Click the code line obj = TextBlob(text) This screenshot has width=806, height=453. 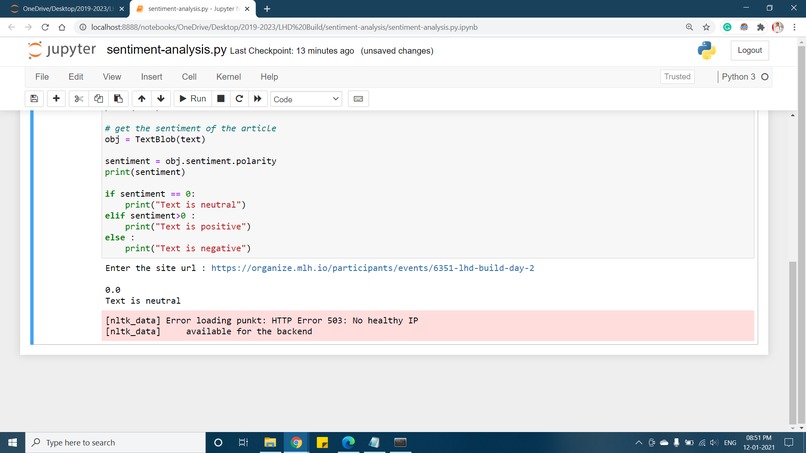[x=155, y=139]
